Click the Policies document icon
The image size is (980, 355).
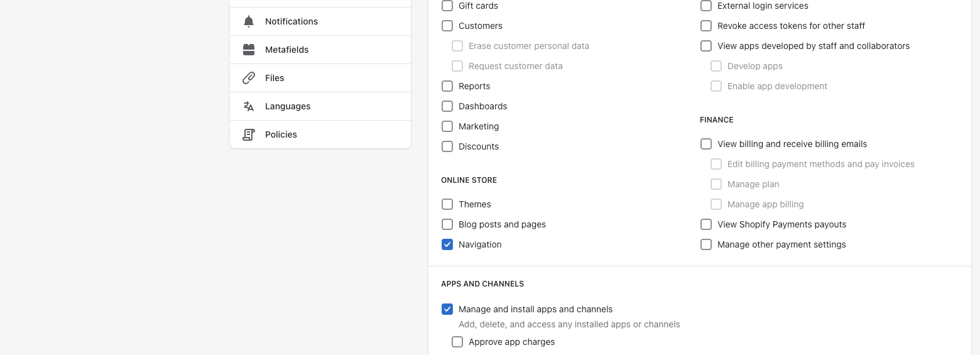click(x=249, y=134)
